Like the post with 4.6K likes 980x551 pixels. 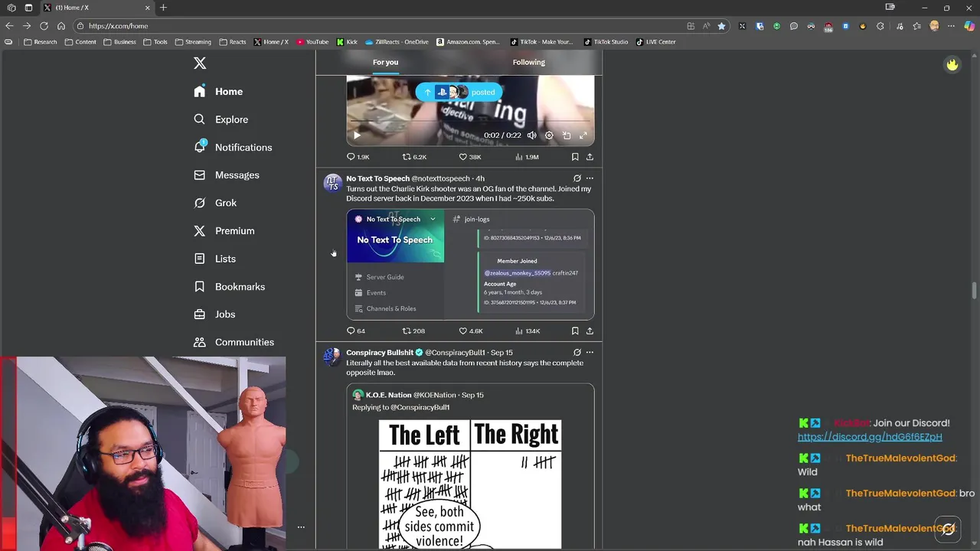(470, 331)
